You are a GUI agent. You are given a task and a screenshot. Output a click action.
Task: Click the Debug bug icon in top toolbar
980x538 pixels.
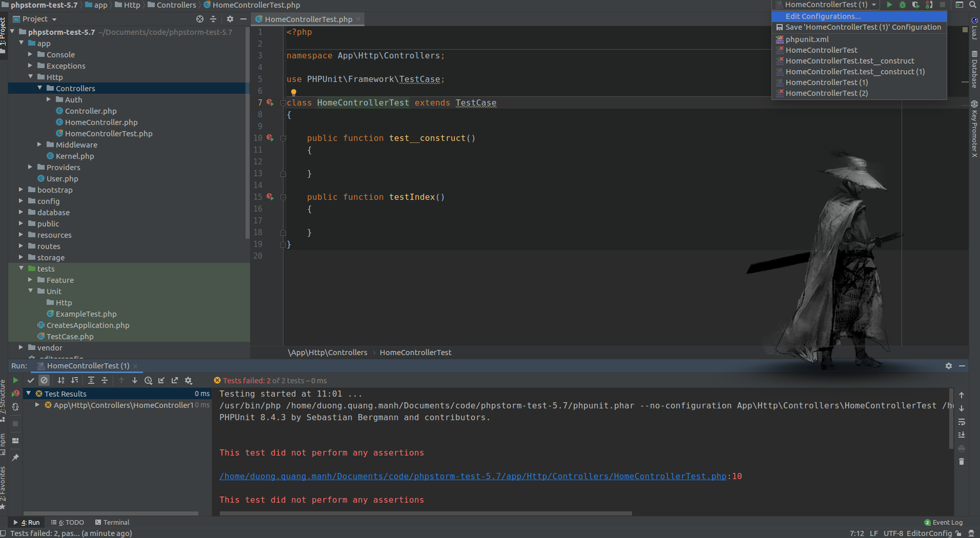pyautogui.click(x=902, y=5)
